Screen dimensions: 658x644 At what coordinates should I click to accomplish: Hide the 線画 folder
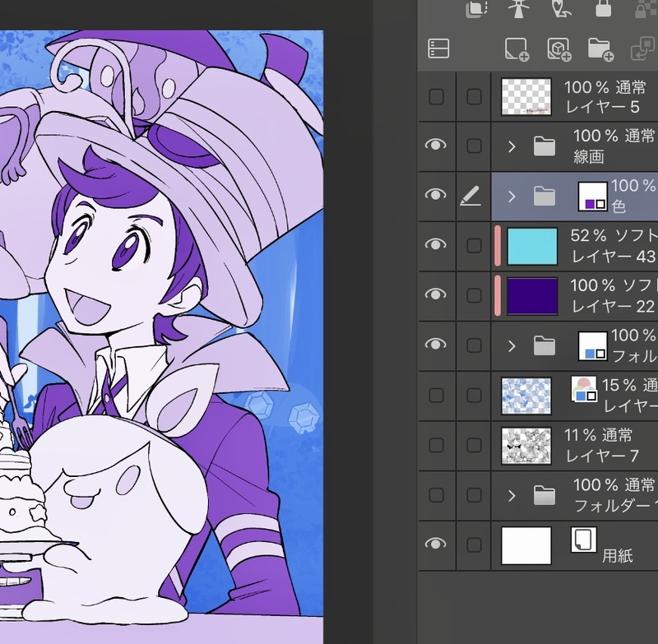[436, 145]
